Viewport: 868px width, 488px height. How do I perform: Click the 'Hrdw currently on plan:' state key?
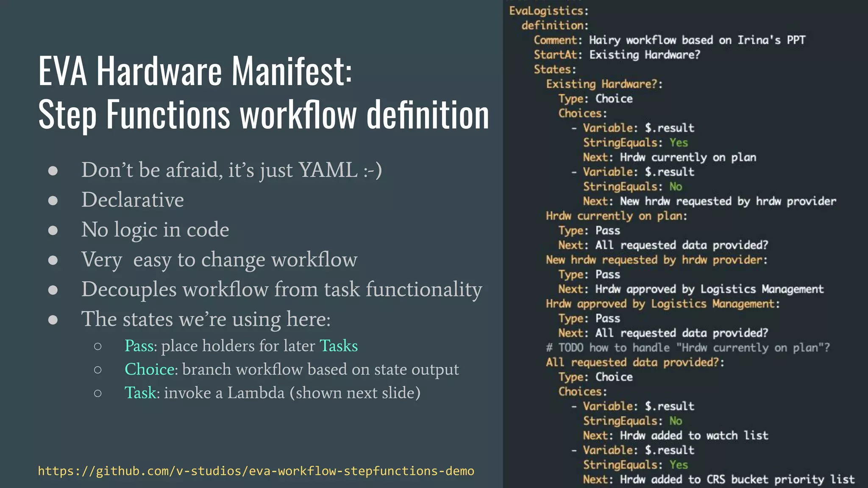(617, 216)
